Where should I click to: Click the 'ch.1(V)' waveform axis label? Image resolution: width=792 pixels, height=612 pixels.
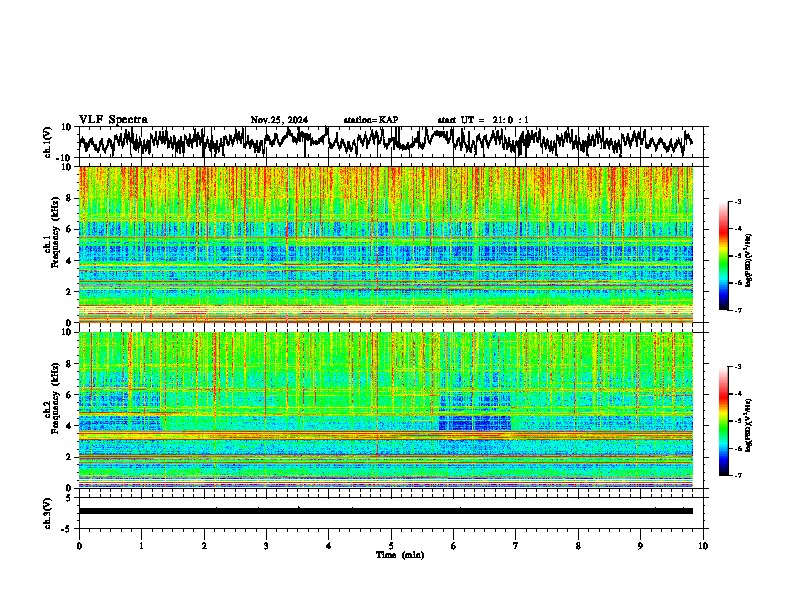point(48,142)
